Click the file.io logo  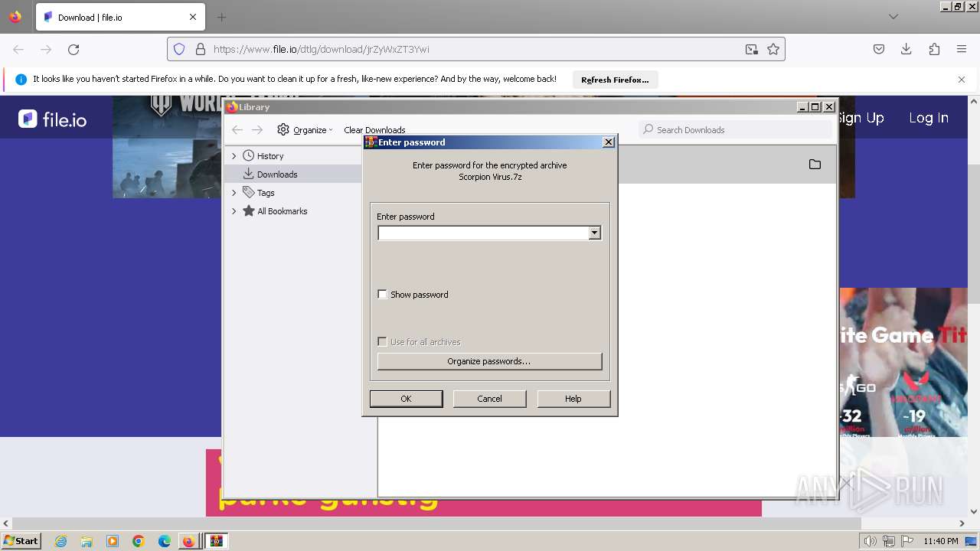[53, 119]
